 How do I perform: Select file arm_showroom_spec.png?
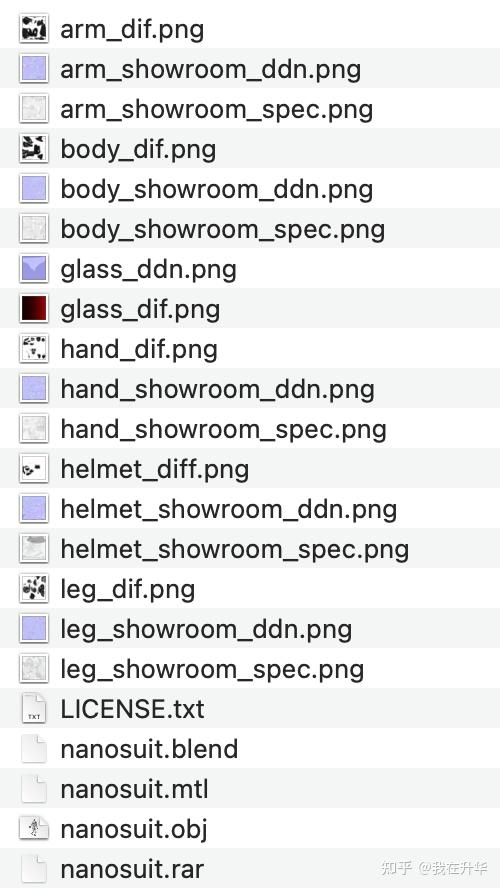[250, 109]
